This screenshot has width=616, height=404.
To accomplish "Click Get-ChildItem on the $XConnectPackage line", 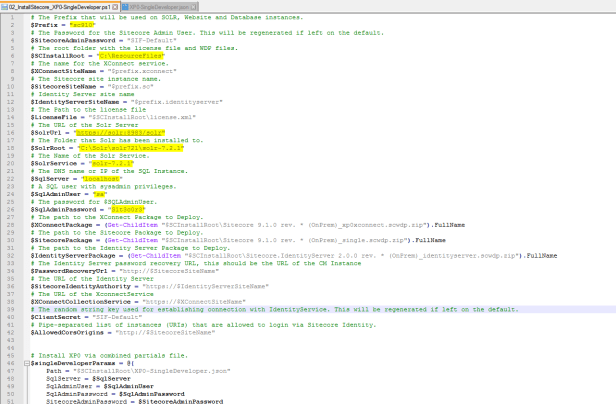I will tap(132, 225).
